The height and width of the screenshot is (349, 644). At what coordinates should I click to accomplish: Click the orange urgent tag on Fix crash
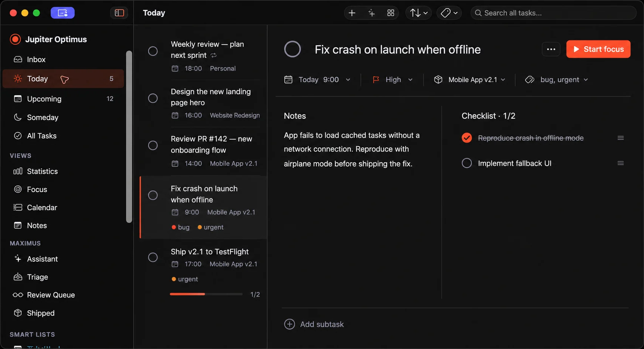211,227
